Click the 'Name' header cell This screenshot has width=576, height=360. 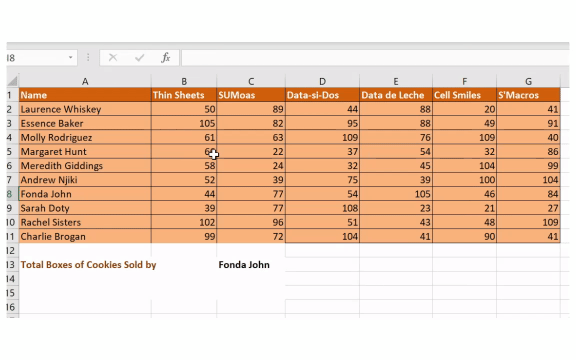[x=85, y=95]
